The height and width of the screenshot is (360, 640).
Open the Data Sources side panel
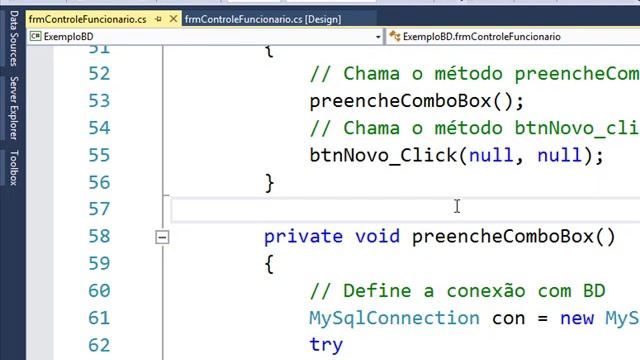pos(14,38)
